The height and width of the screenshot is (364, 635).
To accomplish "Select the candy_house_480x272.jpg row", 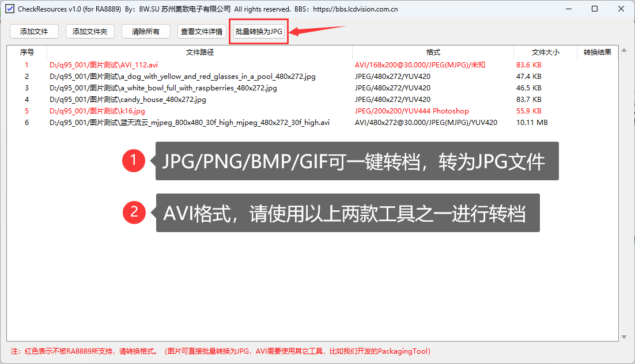I will pyautogui.click(x=128, y=100).
